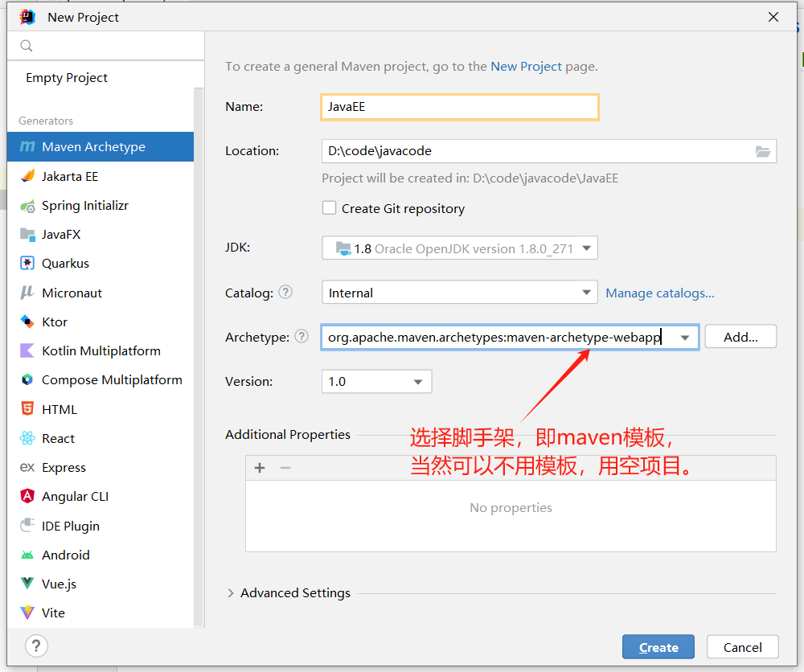Viewport: 804px width, 672px height.
Task: Click the Quarkus logo icon
Action: tap(27, 263)
